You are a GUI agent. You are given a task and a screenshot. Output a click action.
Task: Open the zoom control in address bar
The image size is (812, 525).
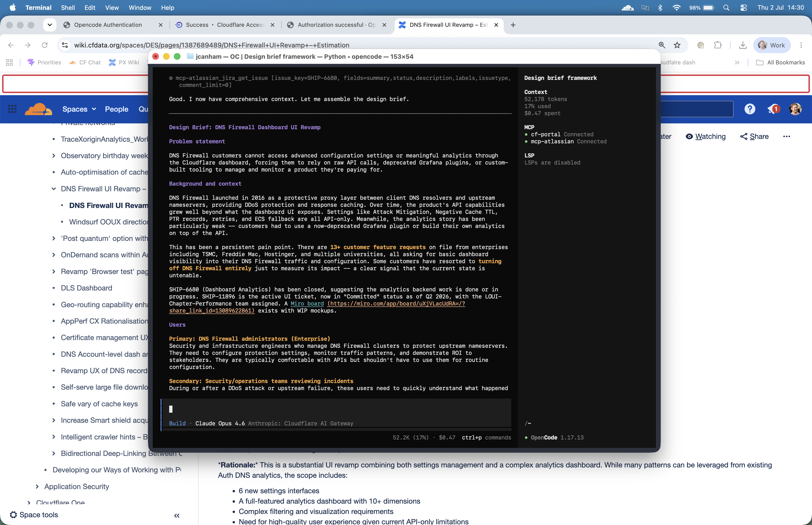coord(662,45)
